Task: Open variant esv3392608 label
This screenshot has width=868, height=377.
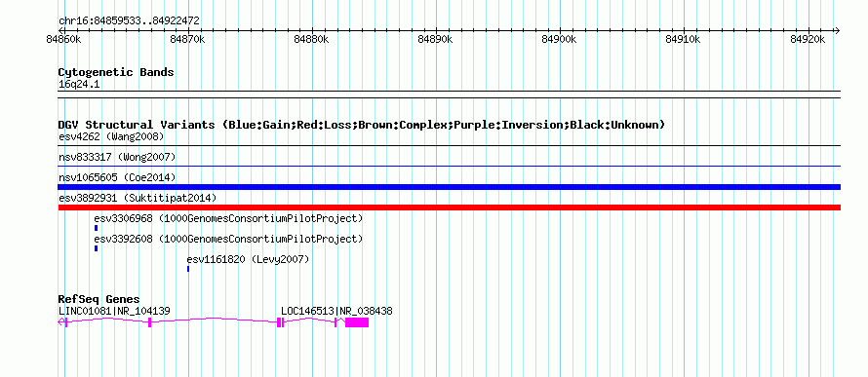Action: coord(228,240)
